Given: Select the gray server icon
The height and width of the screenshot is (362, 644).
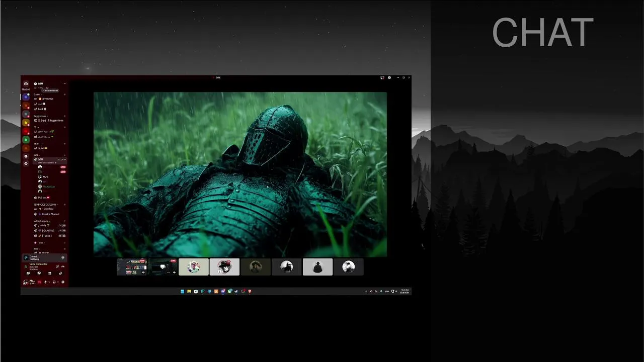Looking at the screenshot, I should tap(26, 114).
